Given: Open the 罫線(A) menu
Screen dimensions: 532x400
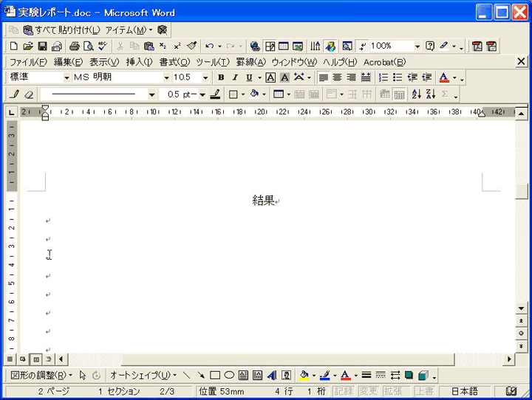Looking at the screenshot, I should point(250,62).
